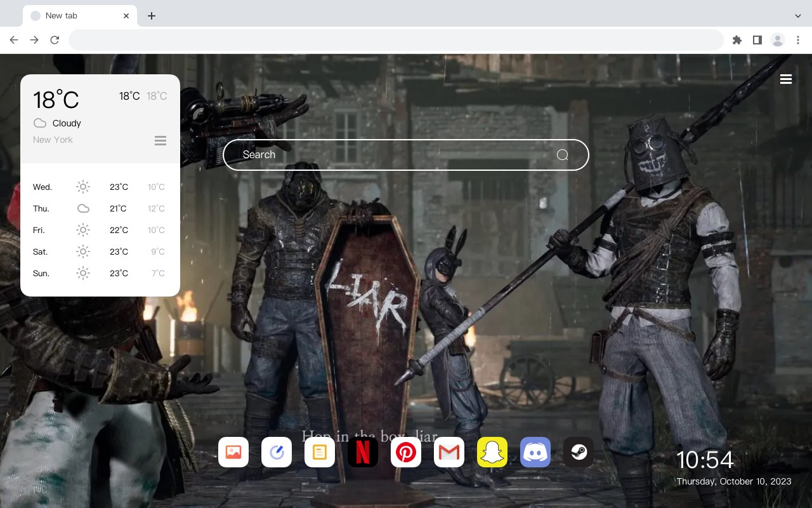Open a new browser tab

151,16
